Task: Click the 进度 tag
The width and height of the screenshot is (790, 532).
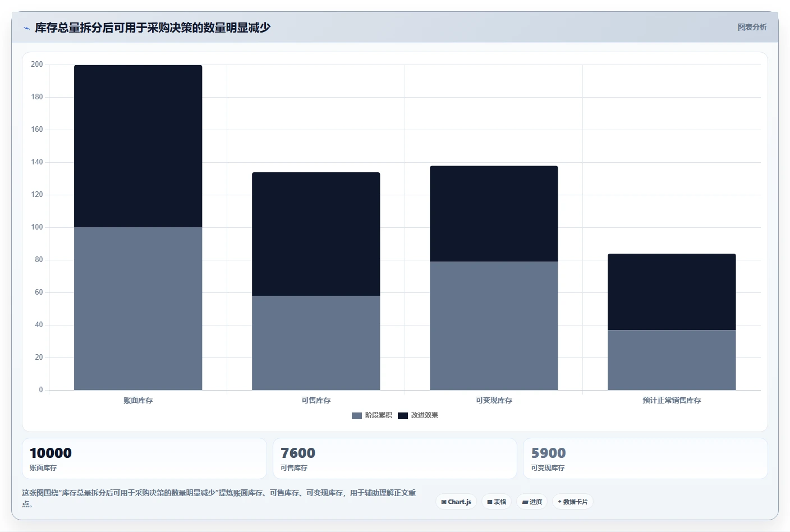Action: (532, 502)
